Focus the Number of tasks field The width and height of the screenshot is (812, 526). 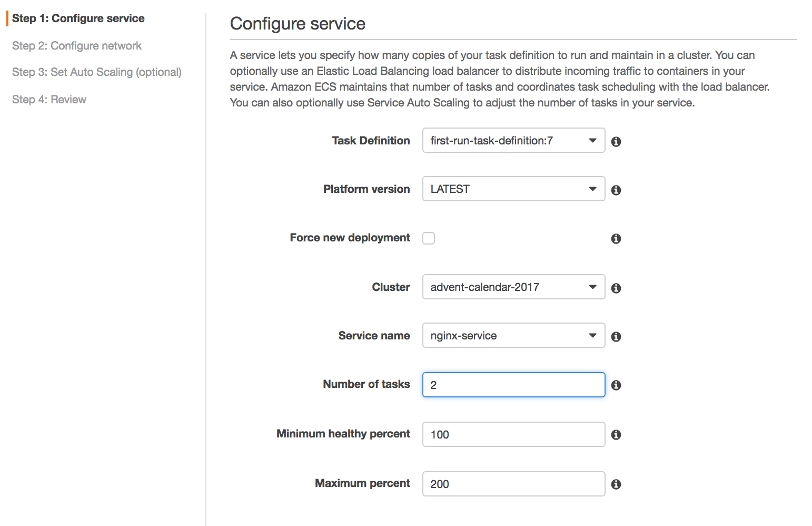click(x=513, y=385)
